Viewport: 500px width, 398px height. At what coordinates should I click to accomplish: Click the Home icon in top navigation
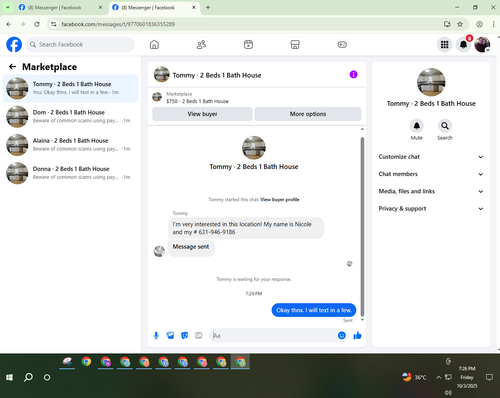coord(154,45)
